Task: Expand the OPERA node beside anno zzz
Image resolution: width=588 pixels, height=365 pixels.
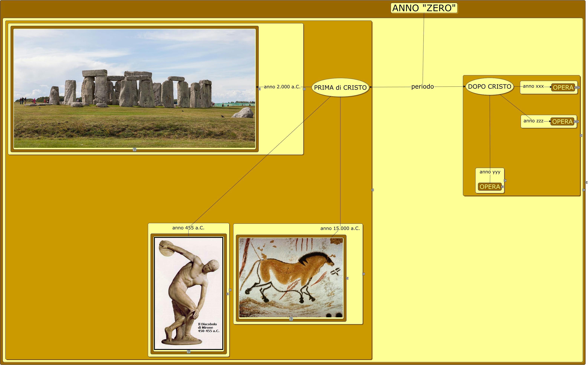Action: coord(575,122)
